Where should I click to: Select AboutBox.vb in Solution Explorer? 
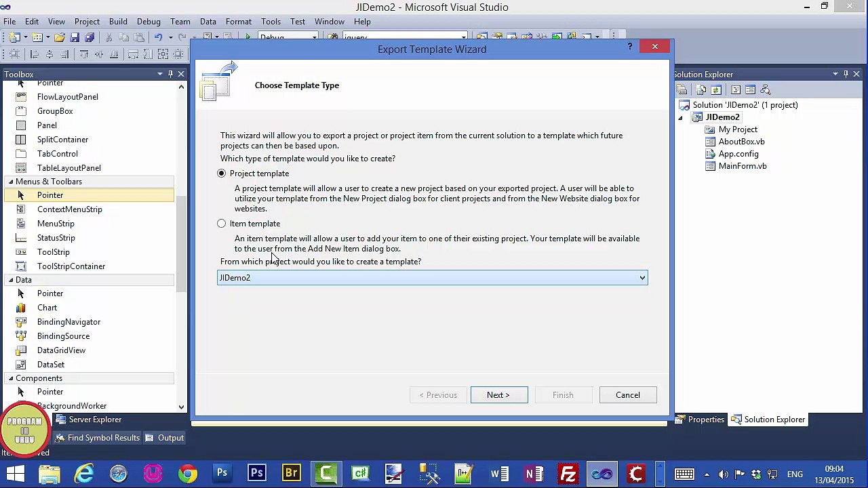(x=741, y=142)
